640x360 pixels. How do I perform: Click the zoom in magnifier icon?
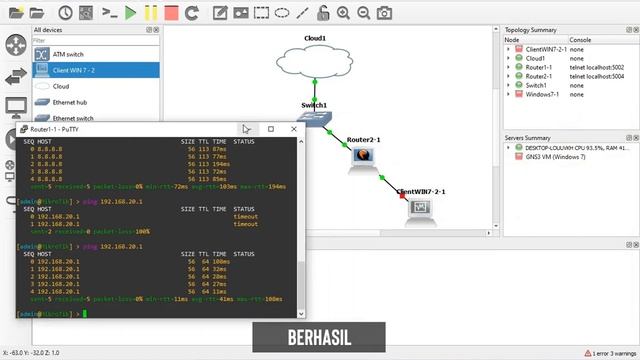coord(343,13)
